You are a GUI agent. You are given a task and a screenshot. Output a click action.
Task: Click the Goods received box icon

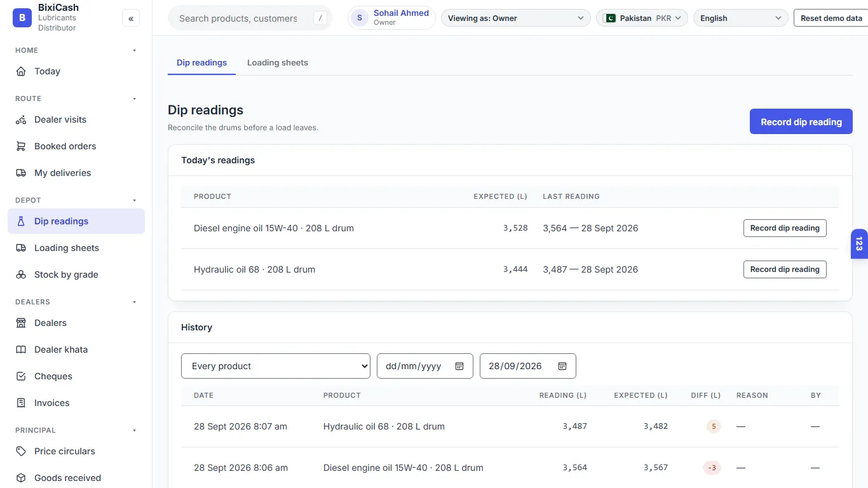coord(21,478)
